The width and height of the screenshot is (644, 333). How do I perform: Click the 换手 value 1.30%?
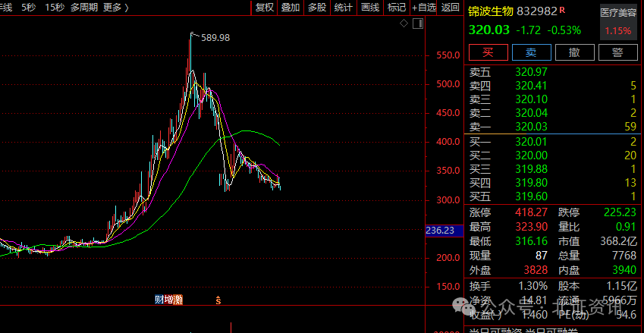click(532, 286)
